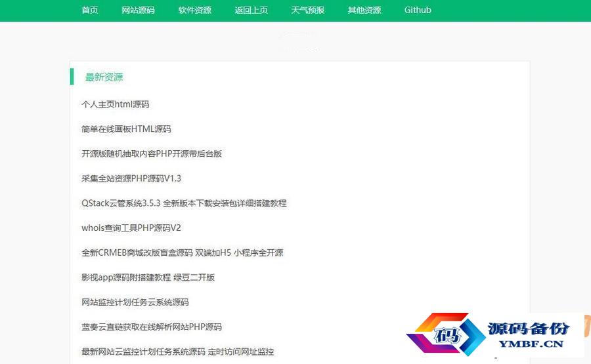Open the 个人主页html源码 resource link
This screenshot has width=591, height=364.
[116, 104]
